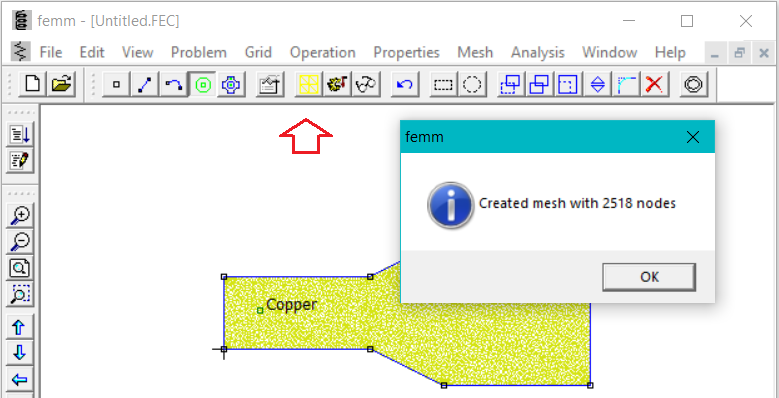Open the File menu
The height and width of the screenshot is (398, 779).
[x=51, y=53]
